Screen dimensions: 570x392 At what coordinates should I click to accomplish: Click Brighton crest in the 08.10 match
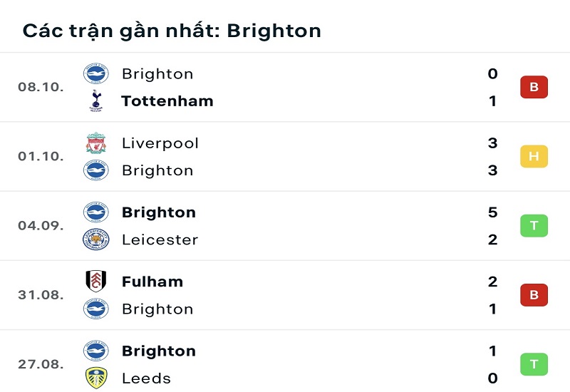pos(96,73)
